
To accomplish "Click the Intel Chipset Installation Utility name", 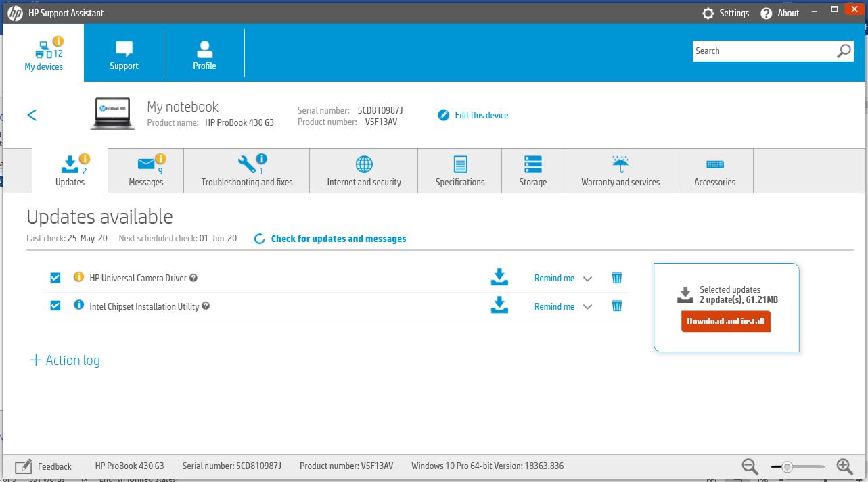I will [144, 306].
